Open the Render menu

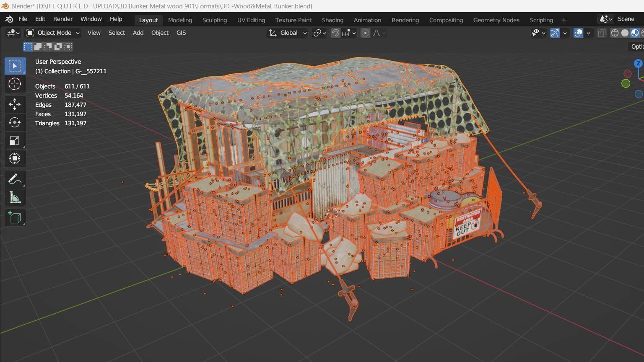pyautogui.click(x=63, y=19)
